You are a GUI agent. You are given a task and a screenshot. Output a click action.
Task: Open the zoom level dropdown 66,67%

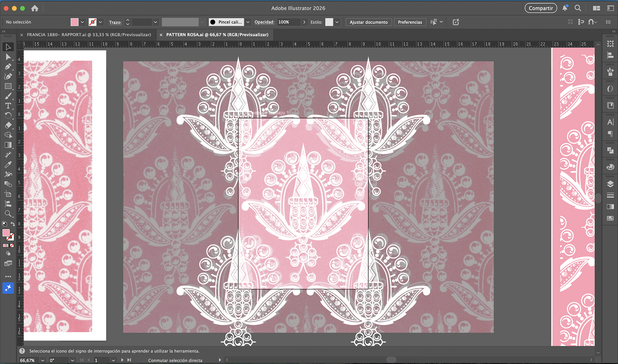click(x=42, y=360)
